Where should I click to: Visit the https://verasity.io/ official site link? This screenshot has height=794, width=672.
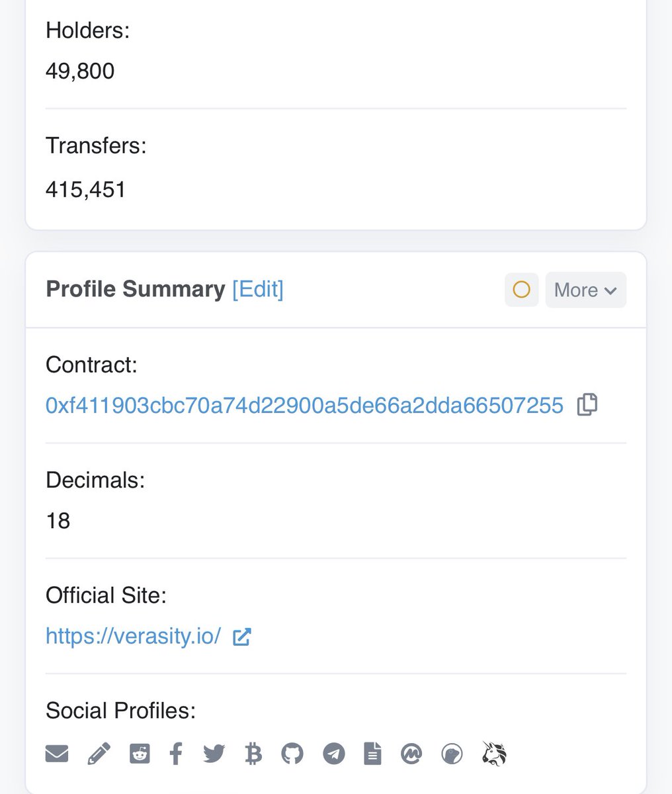(133, 636)
